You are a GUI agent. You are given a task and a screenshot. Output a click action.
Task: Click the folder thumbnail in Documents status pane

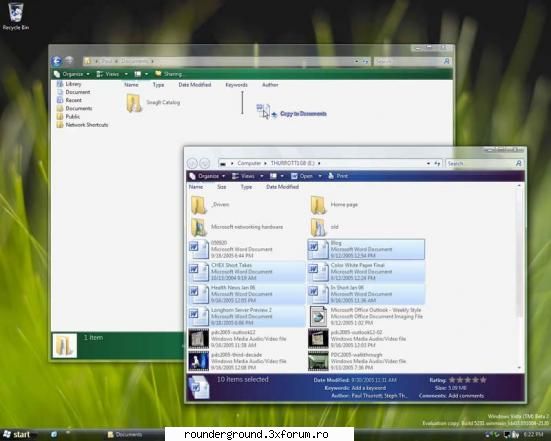[x=65, y=346]
